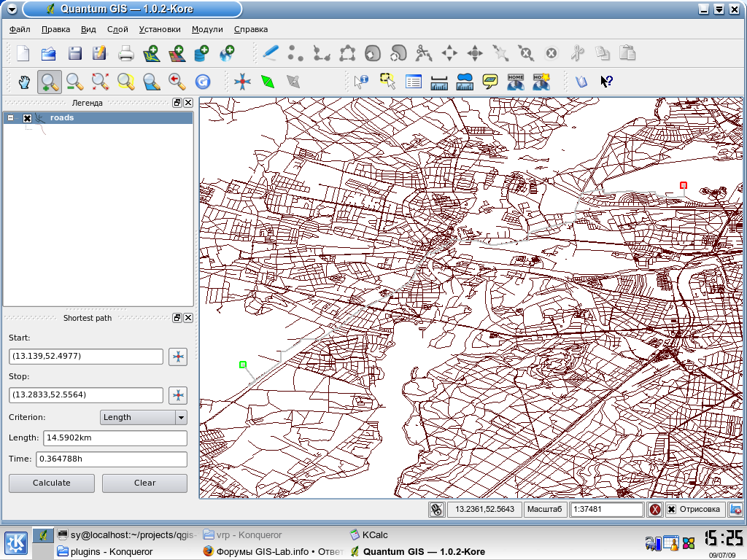The width and height of the screenshot is (747, 560).
Task: Click the Zoom to Full Extent icon
Action: pos(100,81)
